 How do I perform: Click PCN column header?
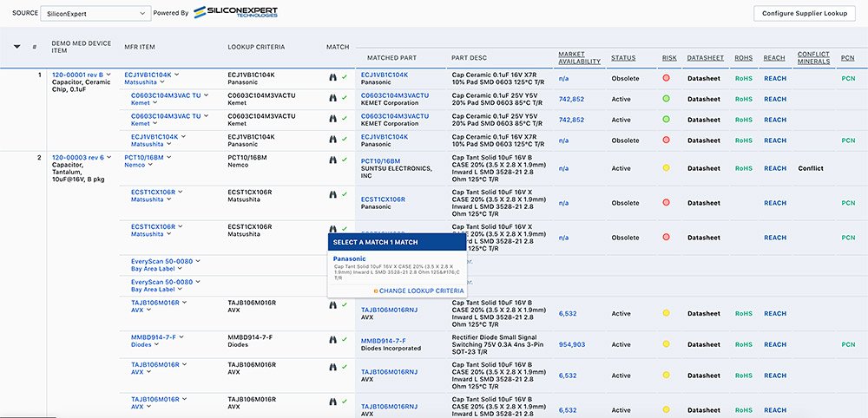847,58
